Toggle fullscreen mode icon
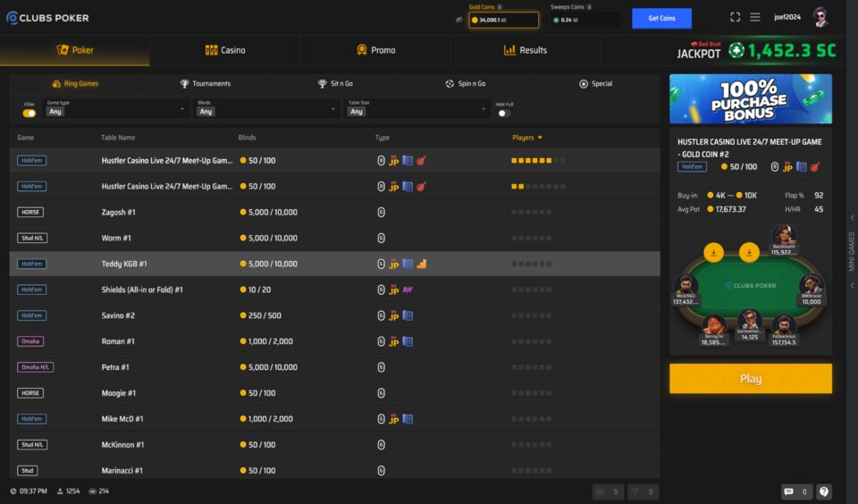The image size is (858, 504). click(735, 17)
